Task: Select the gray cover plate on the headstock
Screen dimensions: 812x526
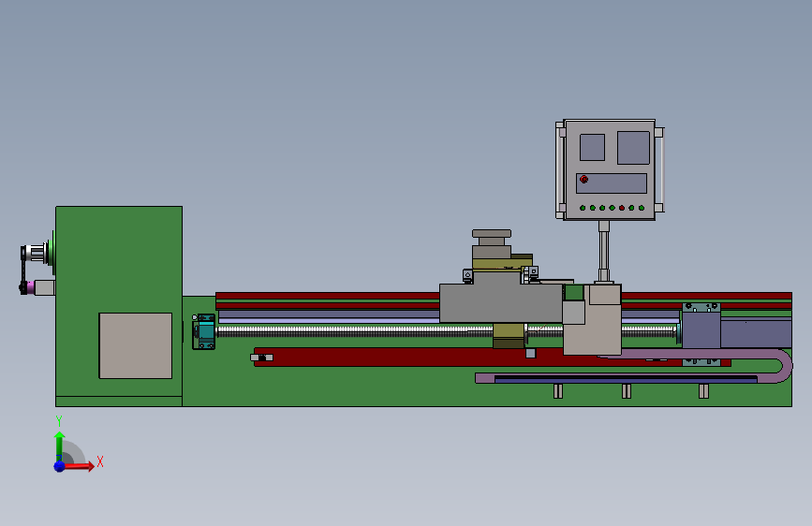Action: pos(136,345)
